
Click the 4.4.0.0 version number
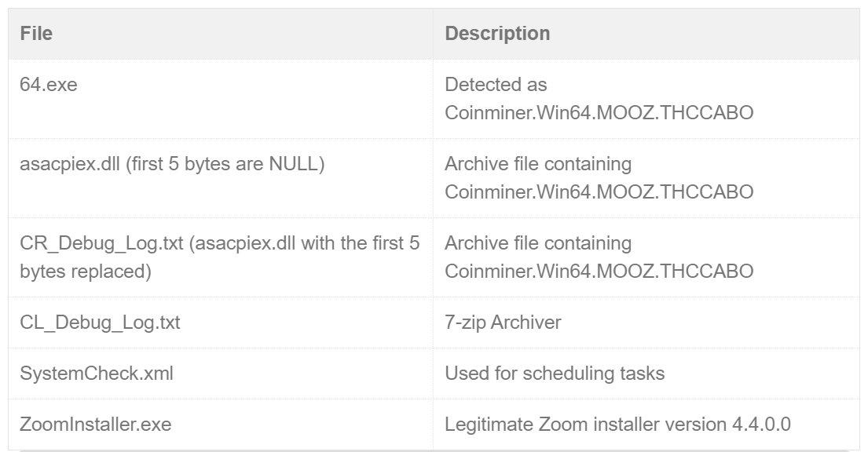click(x=761, y=425)
